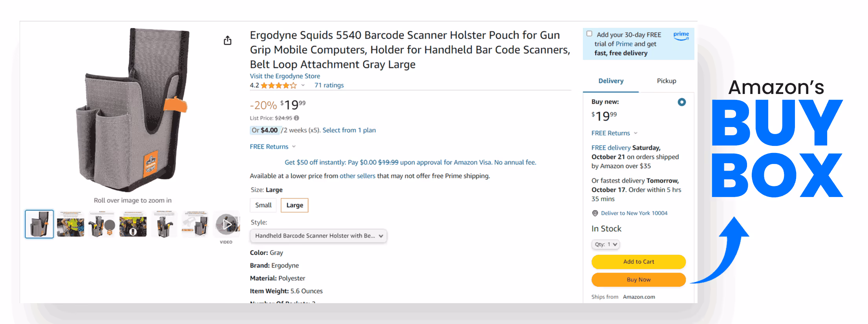Play the product video thumbnail
The width and height of the screenshot is (868, 324).
pyautogui.click(x=227, y=224)
